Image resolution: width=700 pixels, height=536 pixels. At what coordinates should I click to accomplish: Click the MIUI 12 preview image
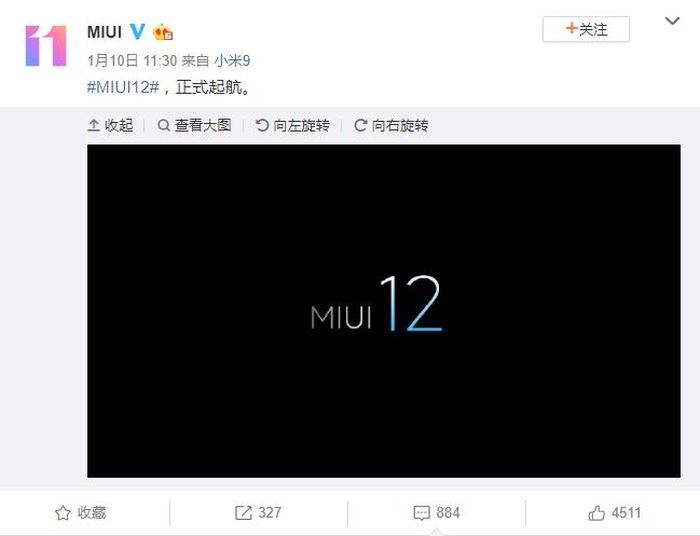click(x=384, y=311)
